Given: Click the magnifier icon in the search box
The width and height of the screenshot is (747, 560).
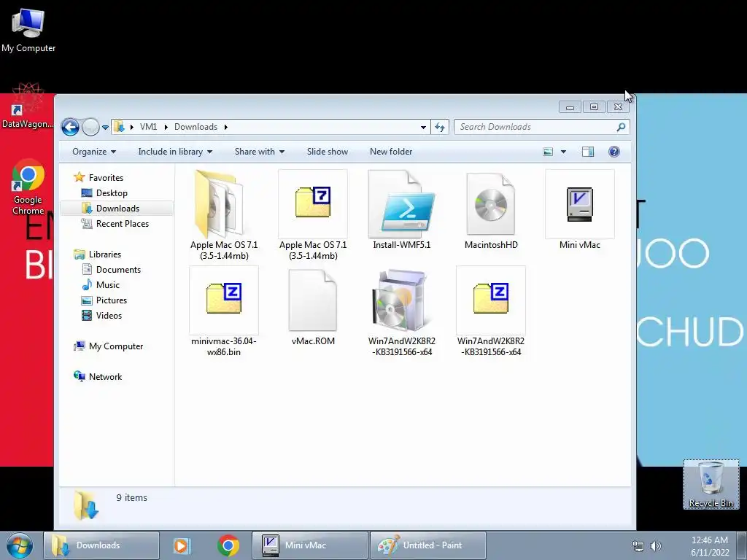Looking at the screenshot, I should [621, 127].
